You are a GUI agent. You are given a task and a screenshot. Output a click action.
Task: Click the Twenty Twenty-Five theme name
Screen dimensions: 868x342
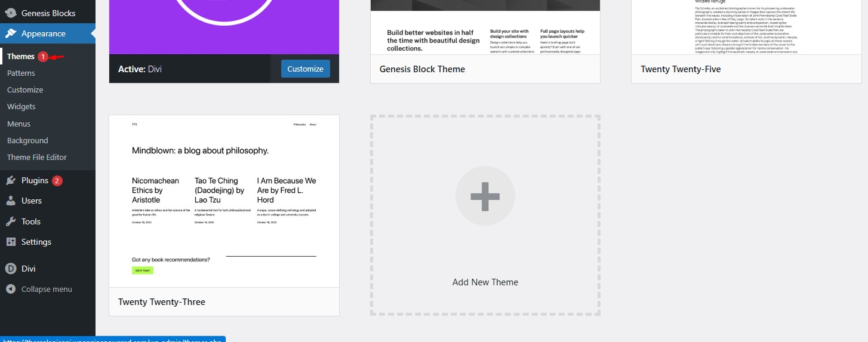tap(681, 69)
